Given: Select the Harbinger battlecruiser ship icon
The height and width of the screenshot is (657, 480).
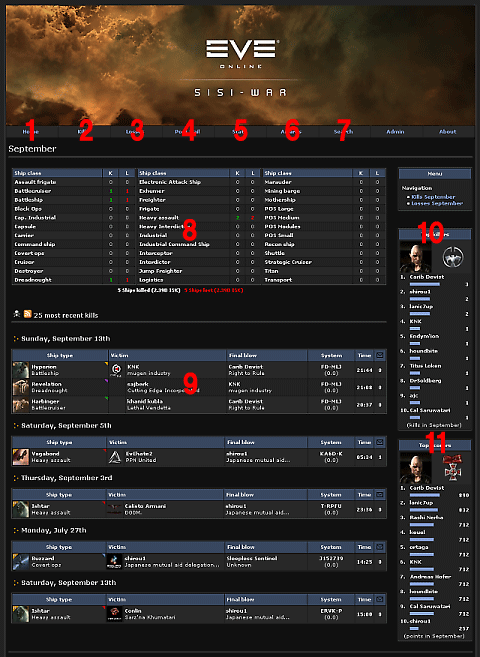Looking at the screenshot, I should pos(21,404).
